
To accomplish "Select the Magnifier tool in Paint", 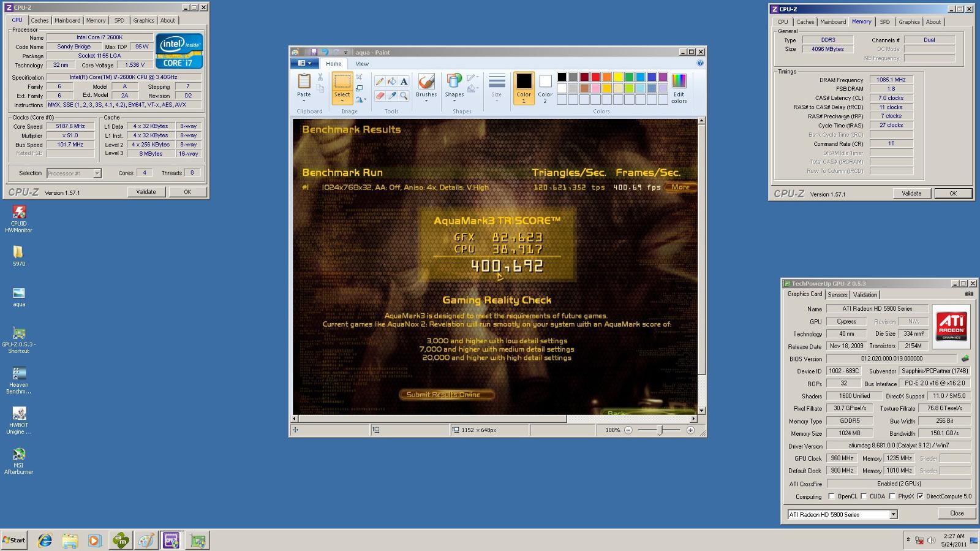I will 404,96.
